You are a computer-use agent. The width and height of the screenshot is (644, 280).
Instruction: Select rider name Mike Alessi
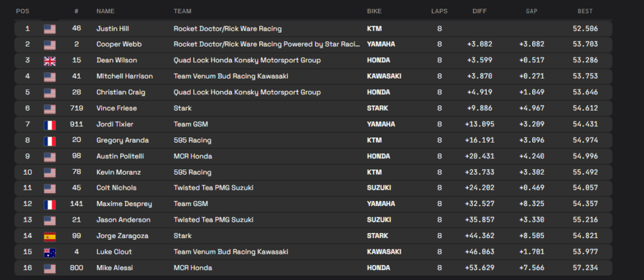point(114,267)
